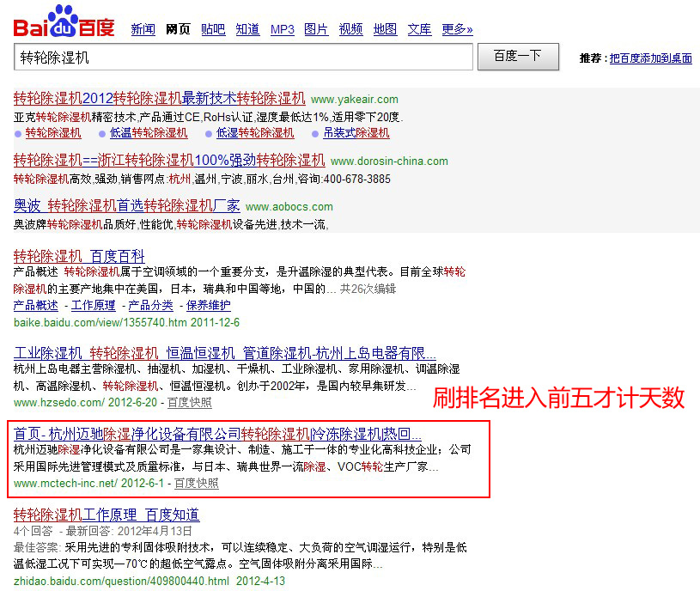Click the 最新回答: 2012年4月13日 text

coord(129,531)
